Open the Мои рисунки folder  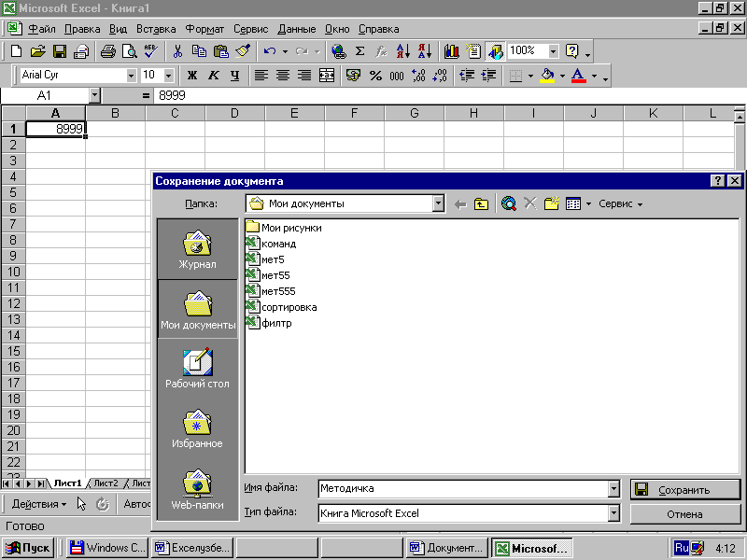tap(284, 228)
